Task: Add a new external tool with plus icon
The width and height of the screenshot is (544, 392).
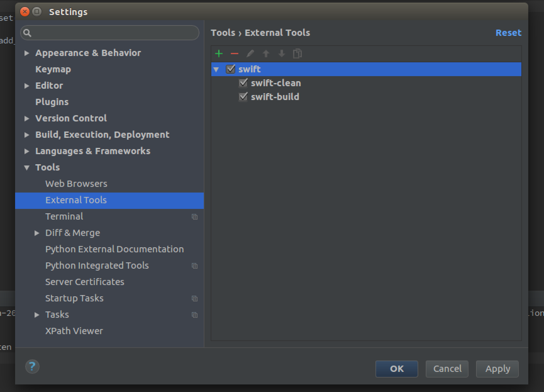Action: coord(219,53)
